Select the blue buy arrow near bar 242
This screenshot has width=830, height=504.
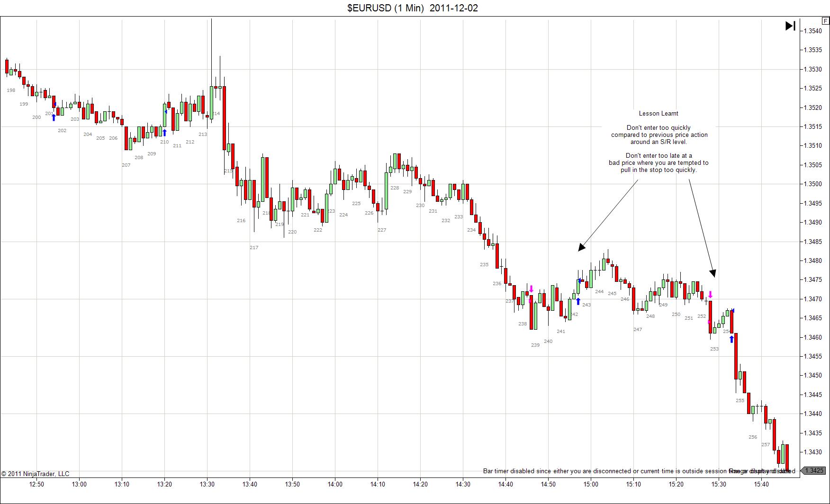[578, 301]
